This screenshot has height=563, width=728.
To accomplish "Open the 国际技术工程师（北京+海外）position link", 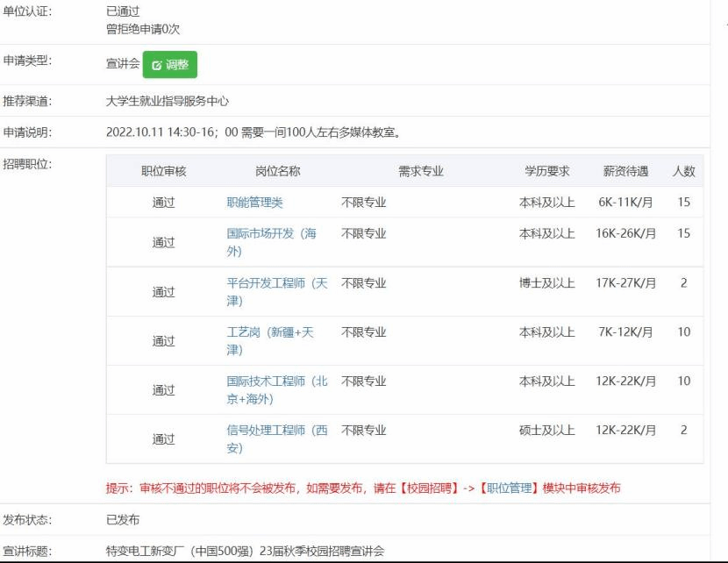I will point(276,381).
